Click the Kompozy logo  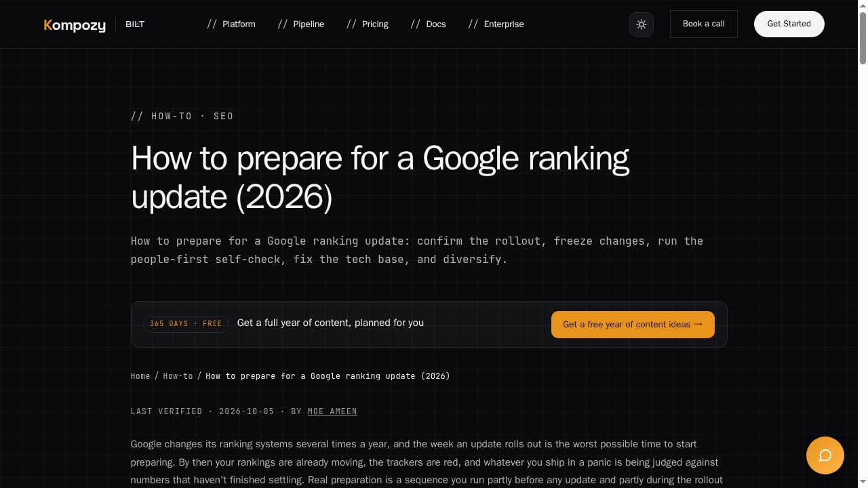click(75, 25)
